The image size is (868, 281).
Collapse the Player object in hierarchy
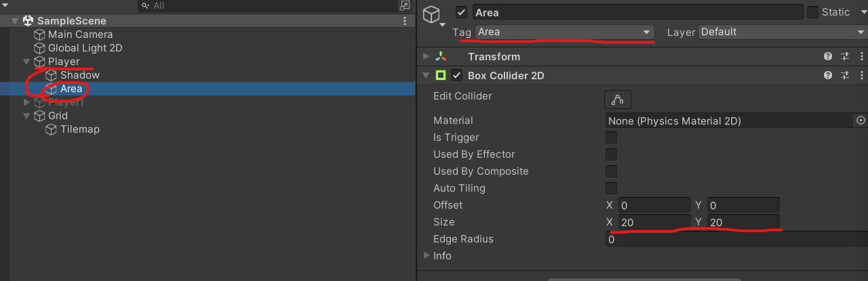click(x=26, y=62)
